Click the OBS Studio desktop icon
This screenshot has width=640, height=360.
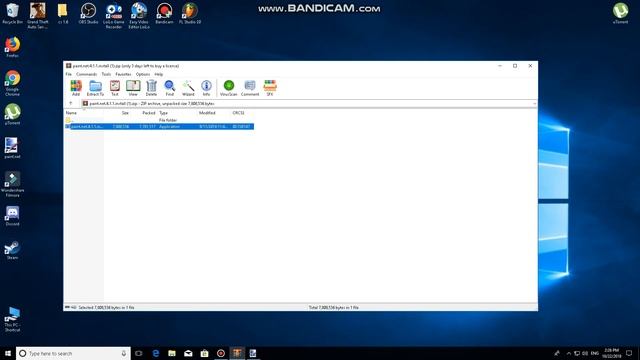(88, 14)
